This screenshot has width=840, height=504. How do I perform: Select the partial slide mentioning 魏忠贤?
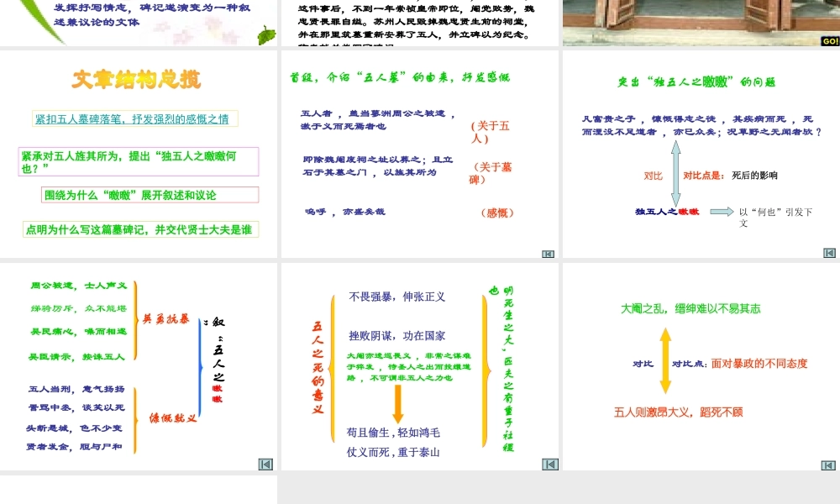(419, 23)
